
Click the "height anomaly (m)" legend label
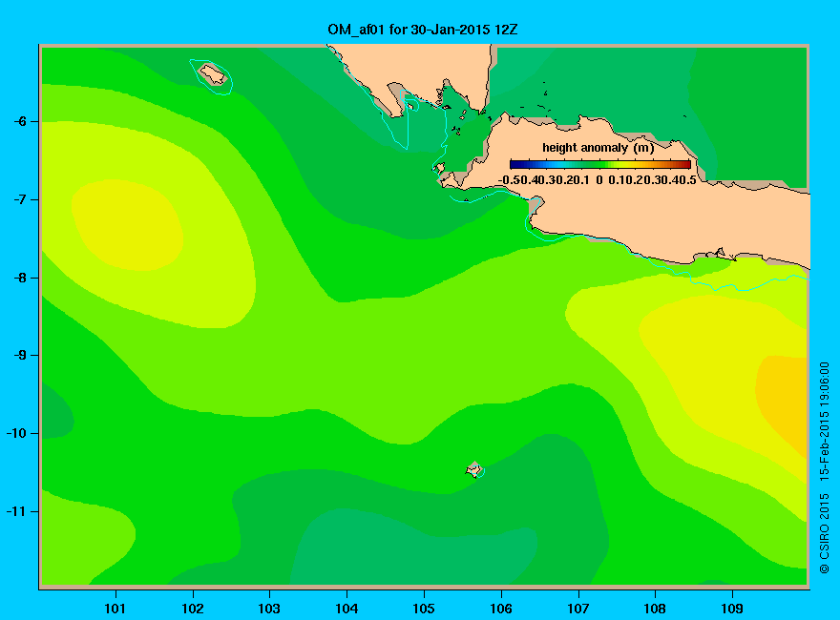point(598,148)
